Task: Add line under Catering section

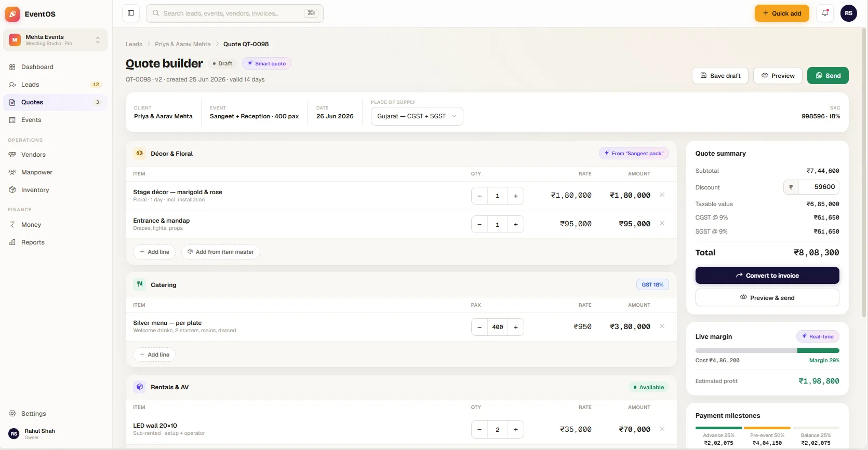Action: [154, 354]
